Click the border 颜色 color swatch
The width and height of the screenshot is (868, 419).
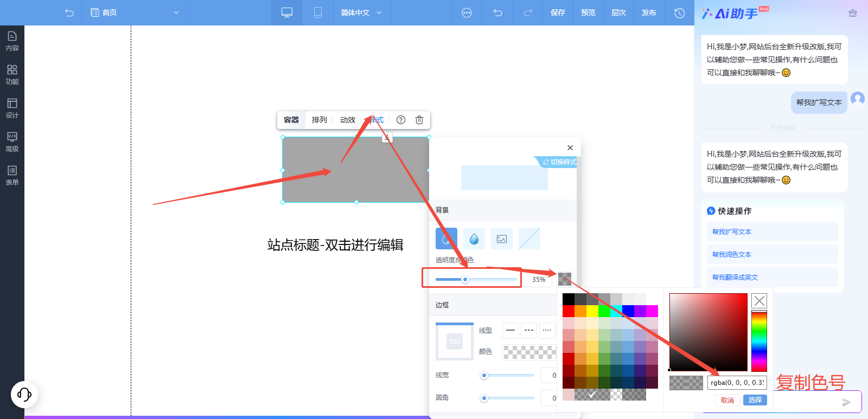[529, 352]
